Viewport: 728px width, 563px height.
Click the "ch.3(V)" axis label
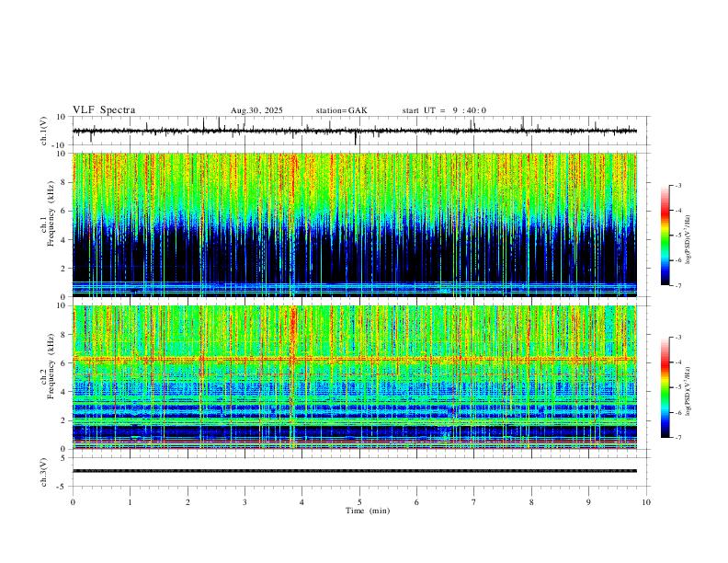(44, 472)
